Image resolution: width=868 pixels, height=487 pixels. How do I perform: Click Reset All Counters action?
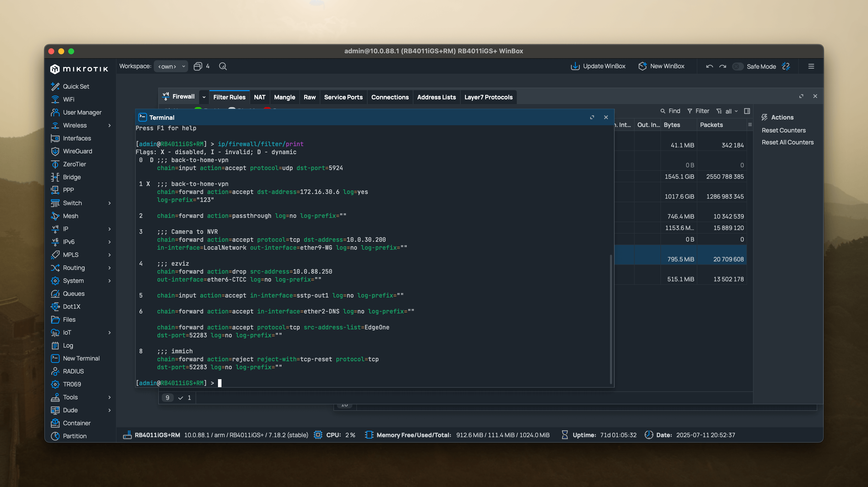(787, 143)
